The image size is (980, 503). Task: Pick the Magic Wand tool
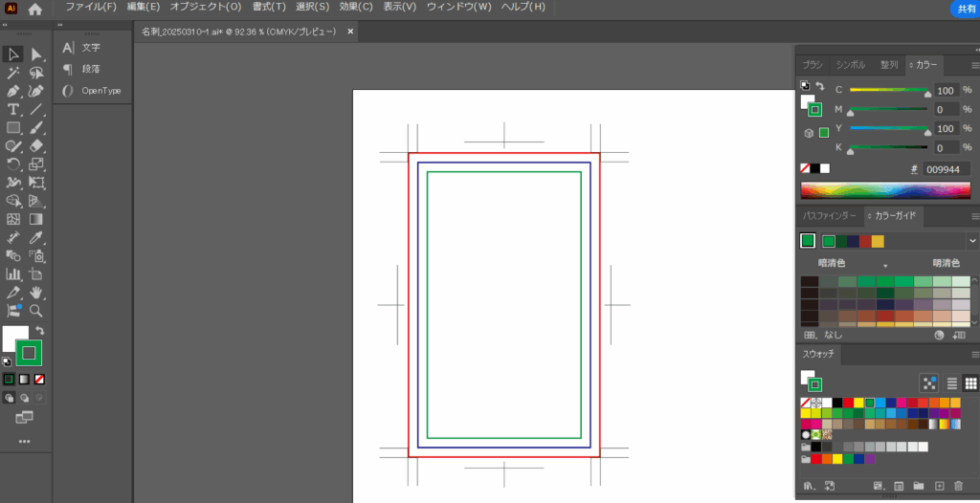click(x=14, y=73)
